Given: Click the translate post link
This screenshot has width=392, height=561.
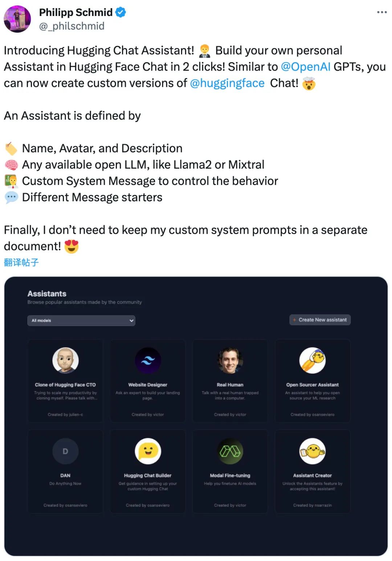Looking at the screenshot, I should coord(21,262).
